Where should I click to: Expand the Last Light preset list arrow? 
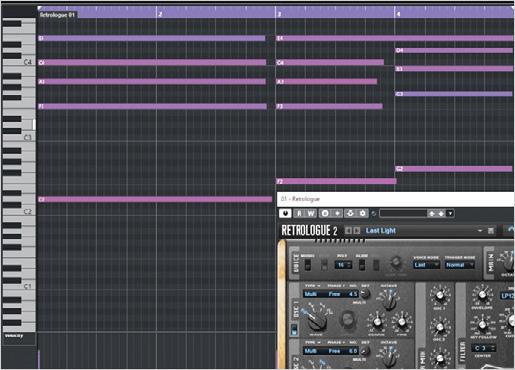click(x=480, y=231)
